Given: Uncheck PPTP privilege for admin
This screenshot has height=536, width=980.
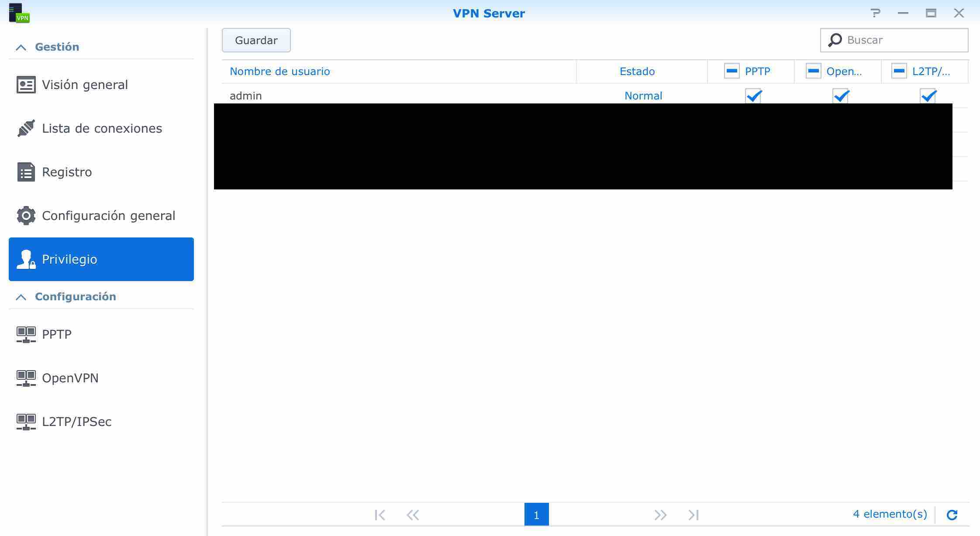Looking at the screenshot, I should [753, 96].
